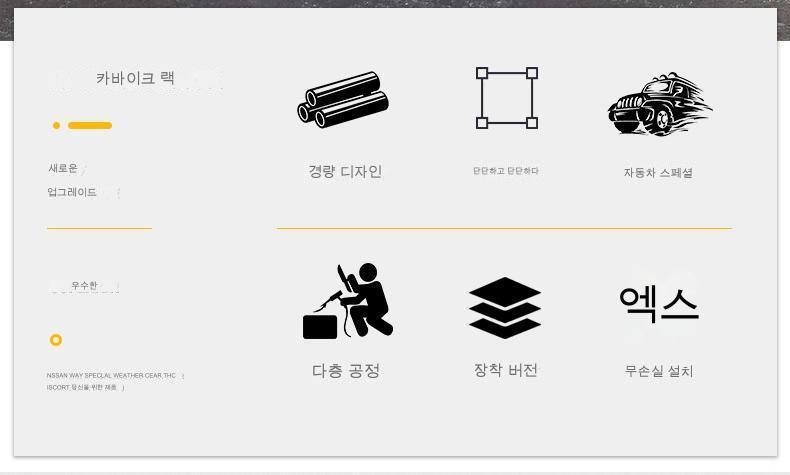
Task: Click the 자동차 스페셜 label
Action: point(658,172)
